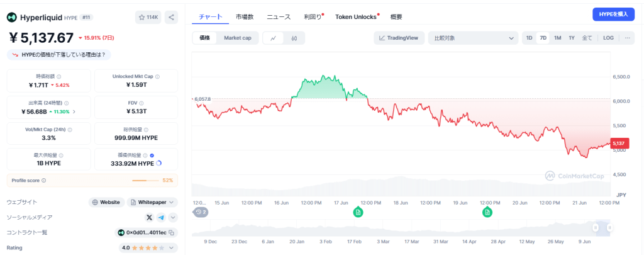The width and height of the screenshot is (644, 255).
Task: Add HYPE to watchlist via star button
Action: (x=148, y=17)
